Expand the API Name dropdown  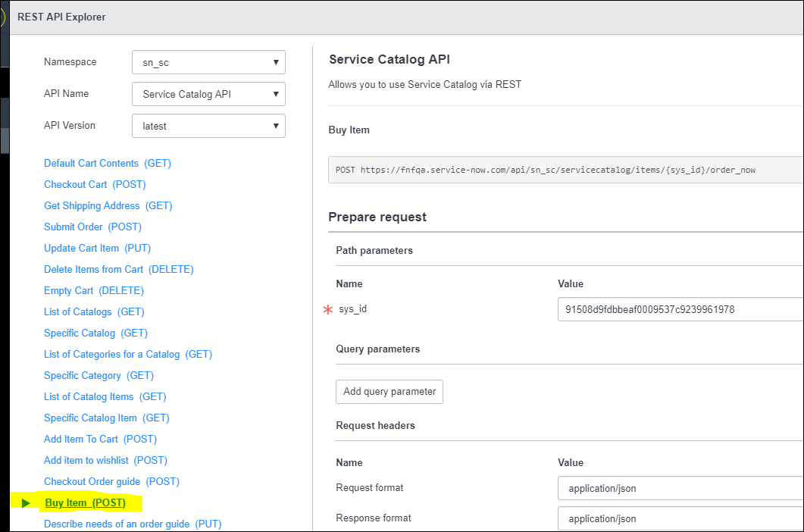tap(208, 95)
